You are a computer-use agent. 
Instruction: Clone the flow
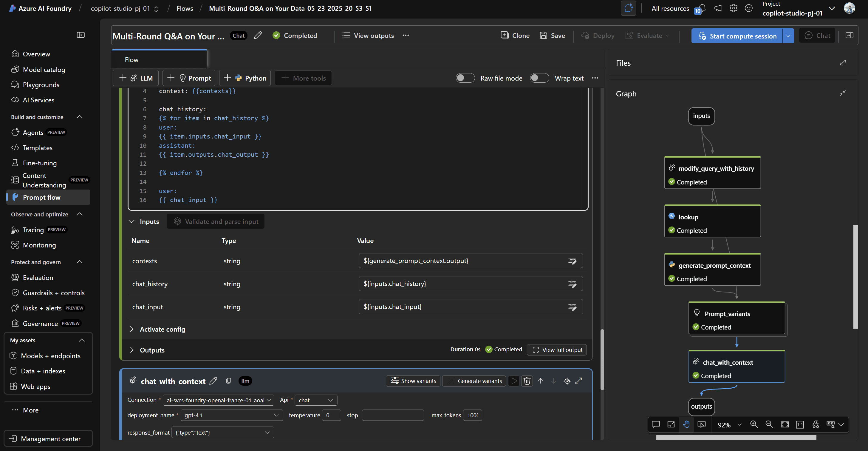(515, 36)
